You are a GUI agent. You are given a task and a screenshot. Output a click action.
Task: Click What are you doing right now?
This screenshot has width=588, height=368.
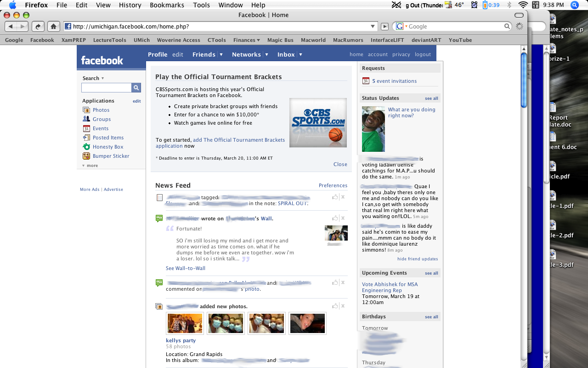click(412, 113)
